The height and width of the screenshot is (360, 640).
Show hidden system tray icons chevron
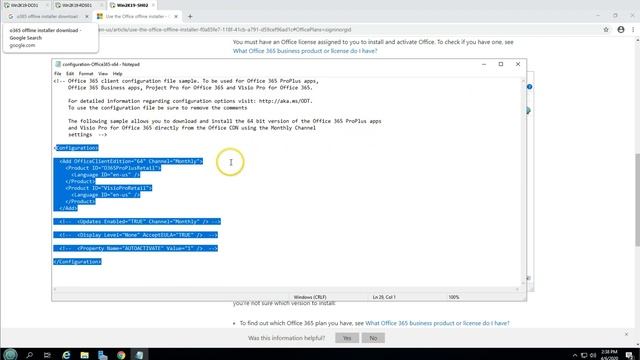click(575, 356)
